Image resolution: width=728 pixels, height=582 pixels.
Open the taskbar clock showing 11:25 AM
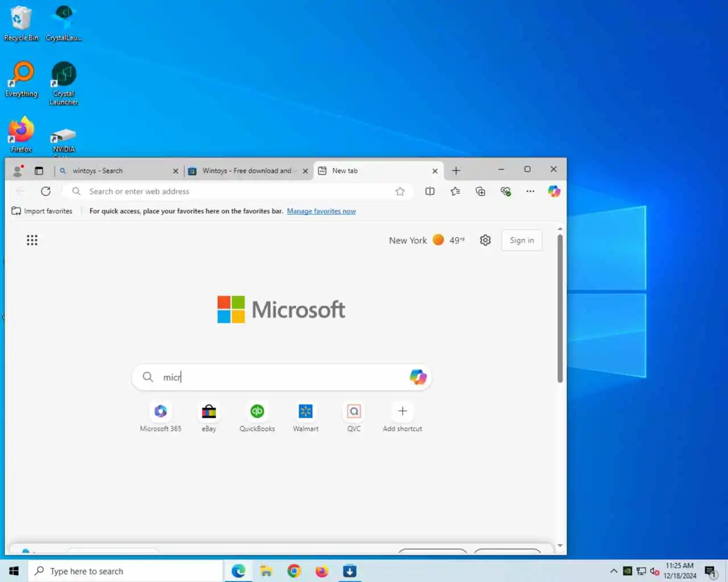680,571
